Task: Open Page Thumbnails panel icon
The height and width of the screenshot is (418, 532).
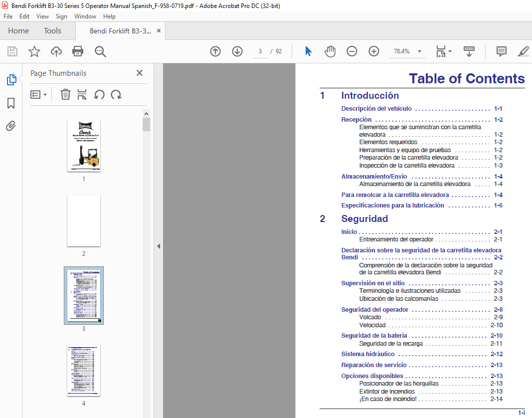Action: point(11,79)
